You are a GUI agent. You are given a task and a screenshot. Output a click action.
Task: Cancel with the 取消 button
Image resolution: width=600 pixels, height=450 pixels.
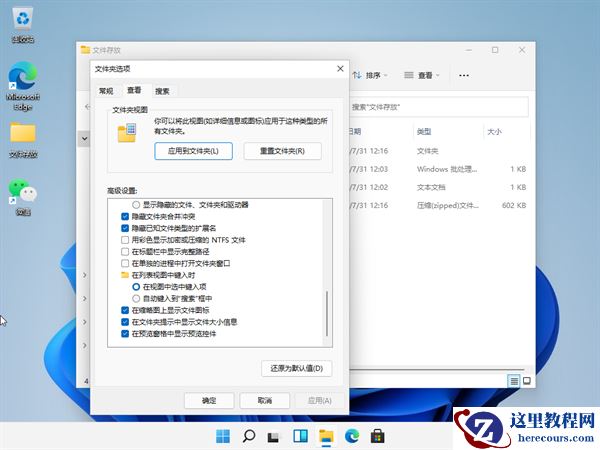pos(264,401)
